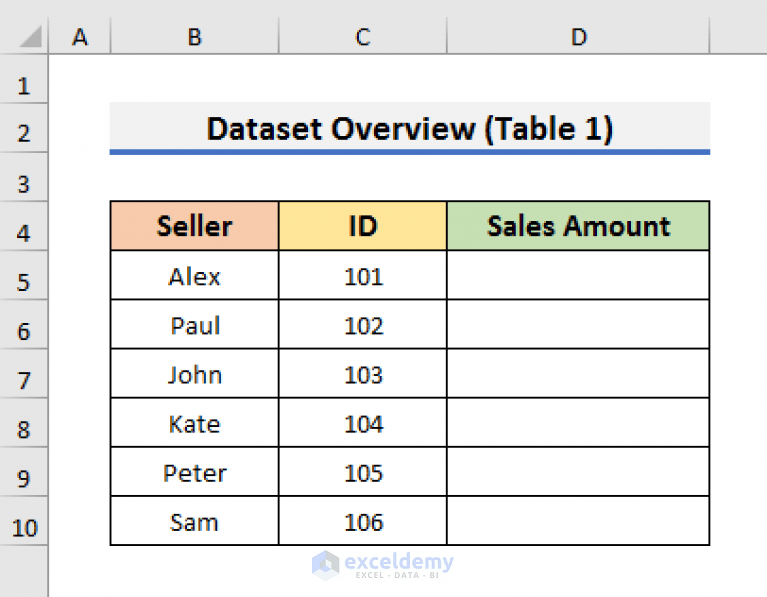This screenshot has width=767, height=597.
Task: Select the Sales Amount header cell
Action: 578,226
